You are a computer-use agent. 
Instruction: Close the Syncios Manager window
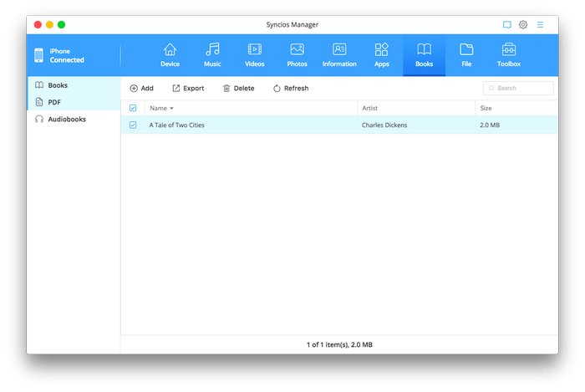pos(38,24)
